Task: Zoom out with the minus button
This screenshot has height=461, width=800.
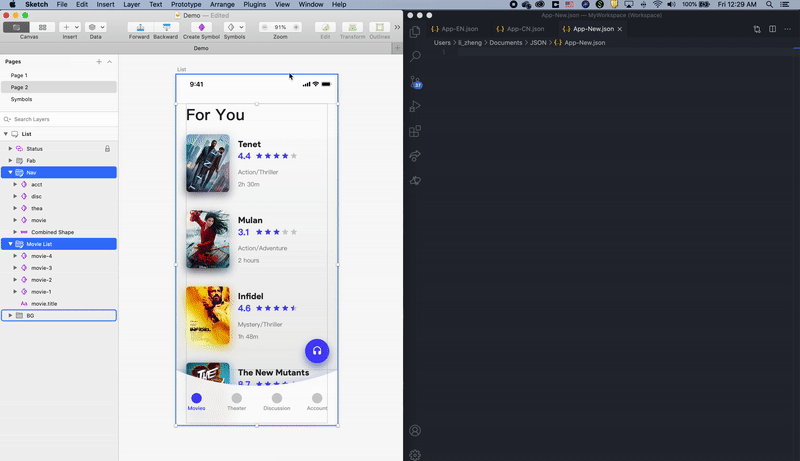Action: (x=264, y=27)
